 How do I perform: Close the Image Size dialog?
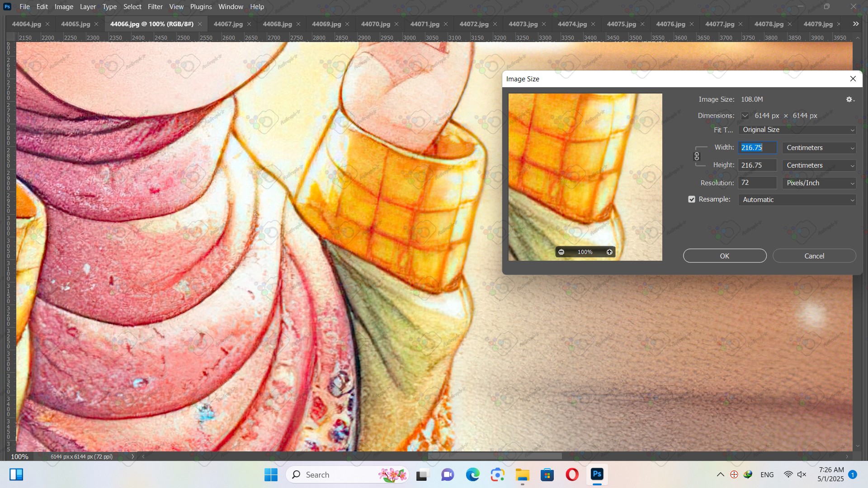pyautogui.click(x=853, y=79)
